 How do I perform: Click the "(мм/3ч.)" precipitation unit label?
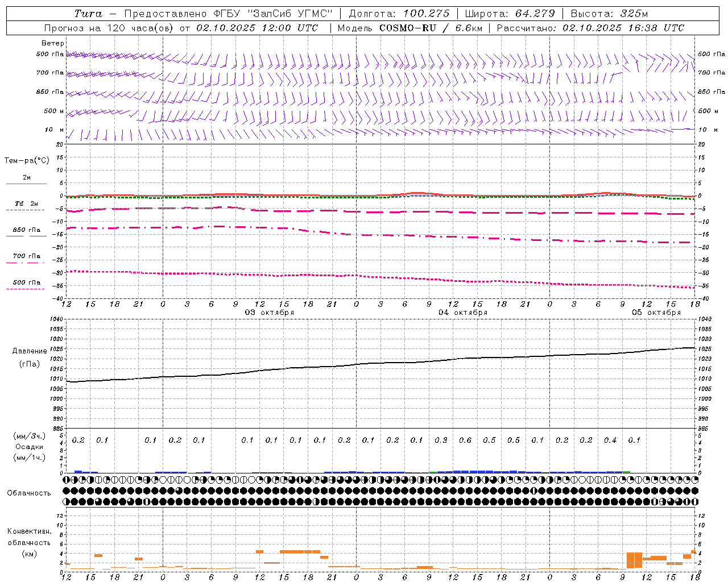[x=30, y=436]
